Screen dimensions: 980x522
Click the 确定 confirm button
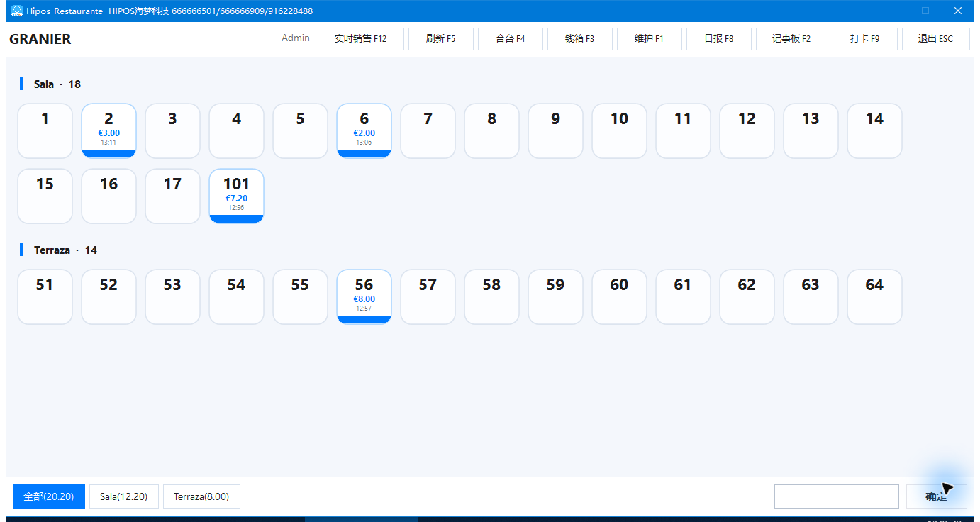click(937, 496)
